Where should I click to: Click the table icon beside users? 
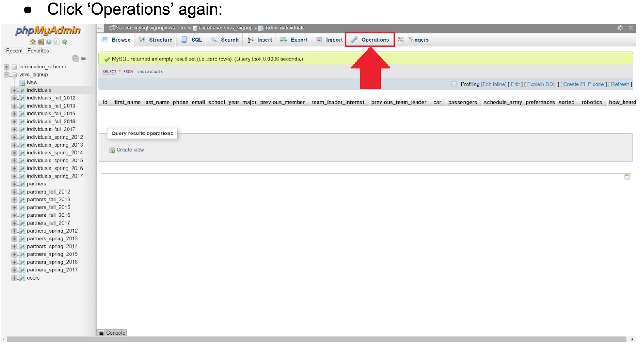click(22, 278)
